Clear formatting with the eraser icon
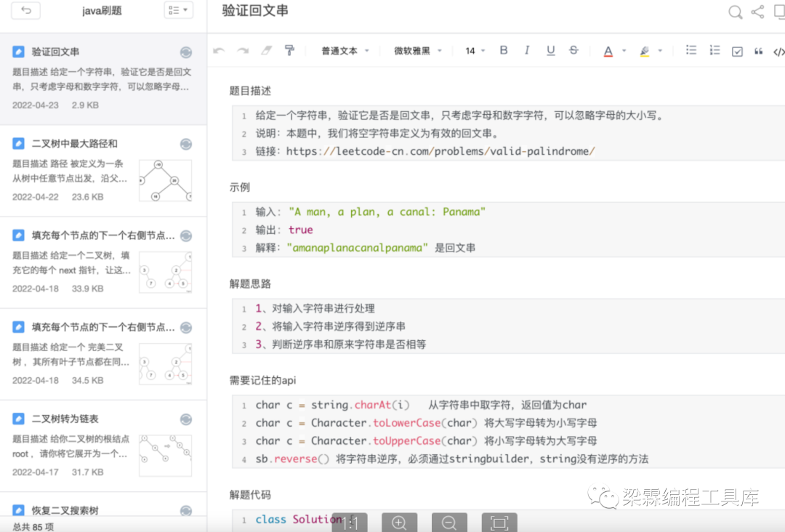785x532 pixels. [x=266, y=51]
